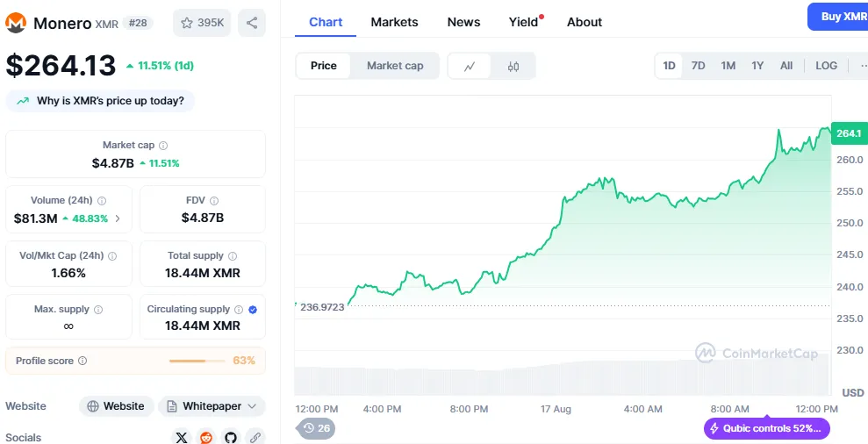868x444 pixels.
Task: Click the Qubic controls 52% event marker
Action: [x=766, y=428]
